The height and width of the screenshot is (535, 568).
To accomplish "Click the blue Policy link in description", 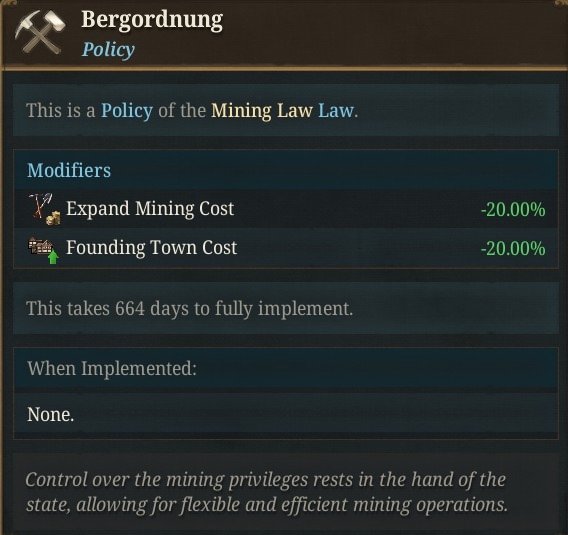I will (x=127, y=110).
